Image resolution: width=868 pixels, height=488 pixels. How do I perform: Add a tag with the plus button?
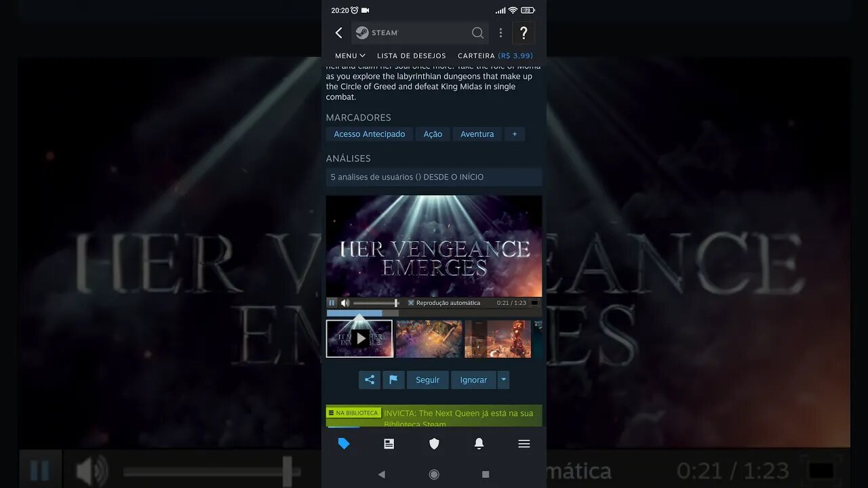point(515,134)
